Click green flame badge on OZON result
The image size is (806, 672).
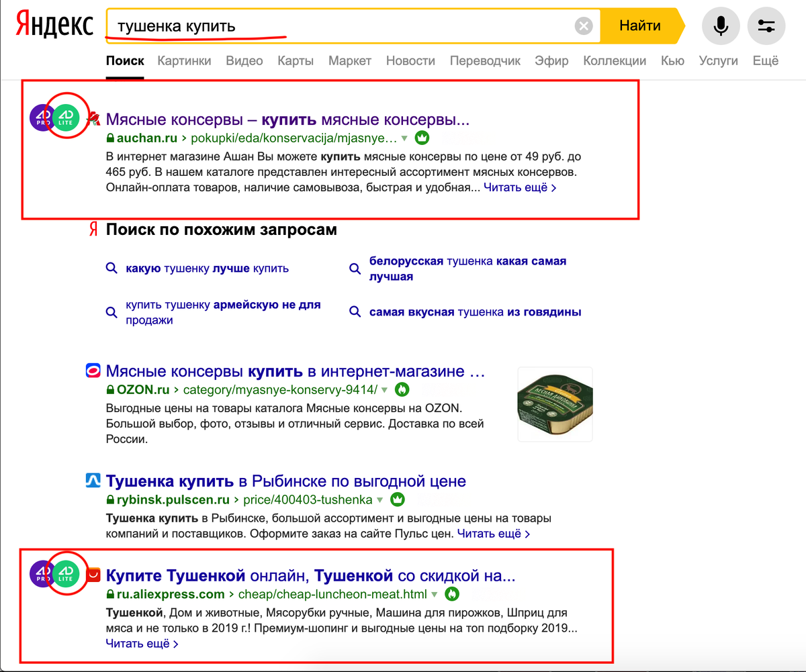402,389
